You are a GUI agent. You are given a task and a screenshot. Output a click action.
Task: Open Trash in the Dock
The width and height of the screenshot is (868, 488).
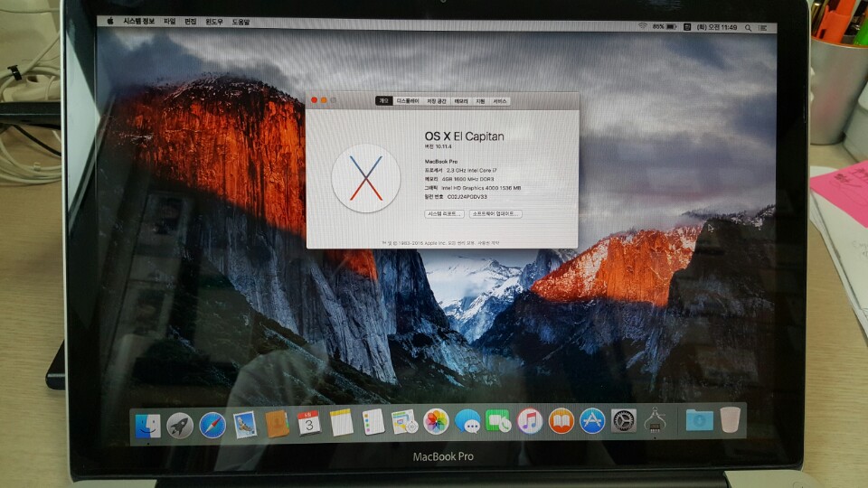coord(731,420)
